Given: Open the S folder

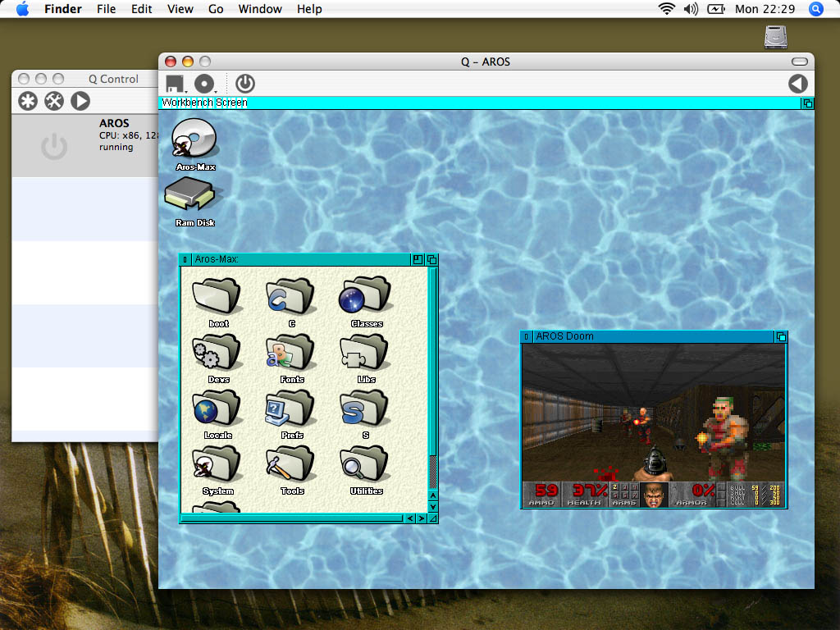Looking at the screenshot, I should tap(364, 413).
